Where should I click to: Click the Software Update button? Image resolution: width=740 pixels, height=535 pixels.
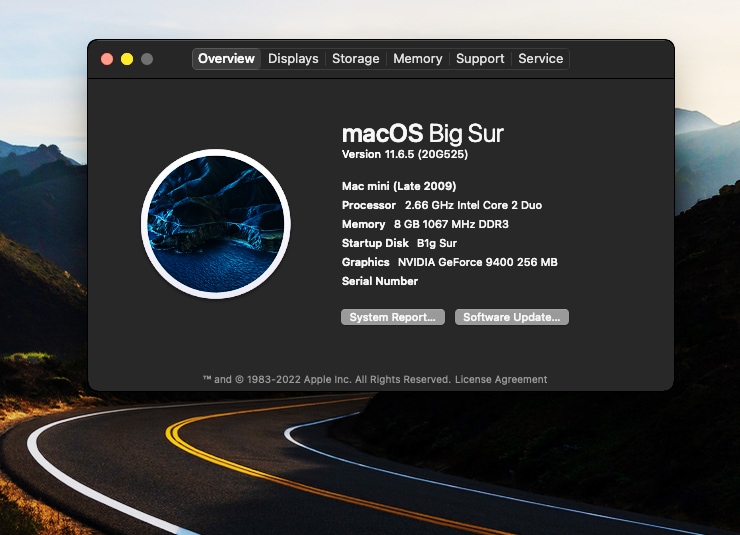[512, 317]
